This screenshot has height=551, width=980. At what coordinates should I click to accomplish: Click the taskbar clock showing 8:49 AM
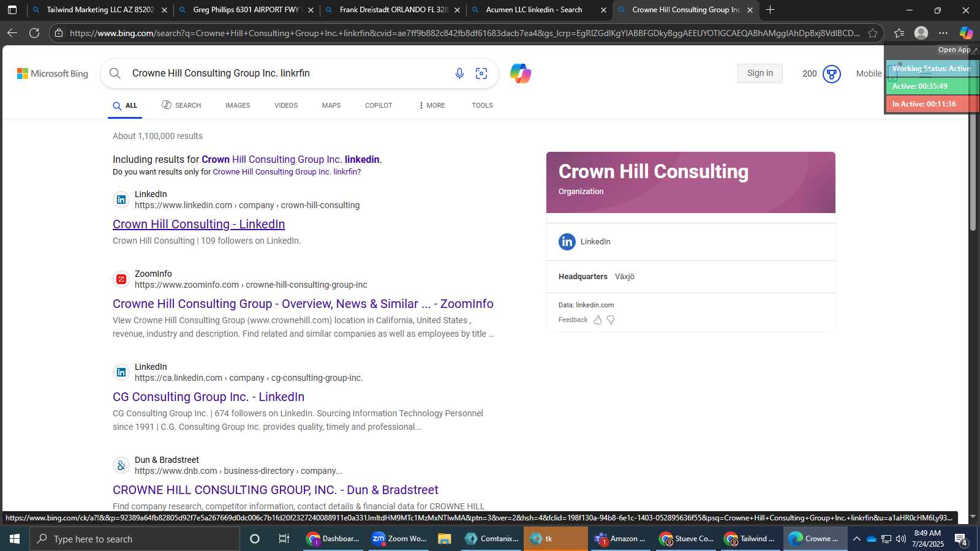(927, 539)
